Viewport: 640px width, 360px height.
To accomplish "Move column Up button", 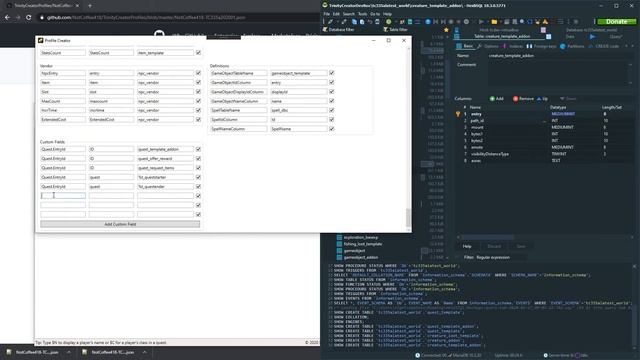I will [x=542, y=99].
